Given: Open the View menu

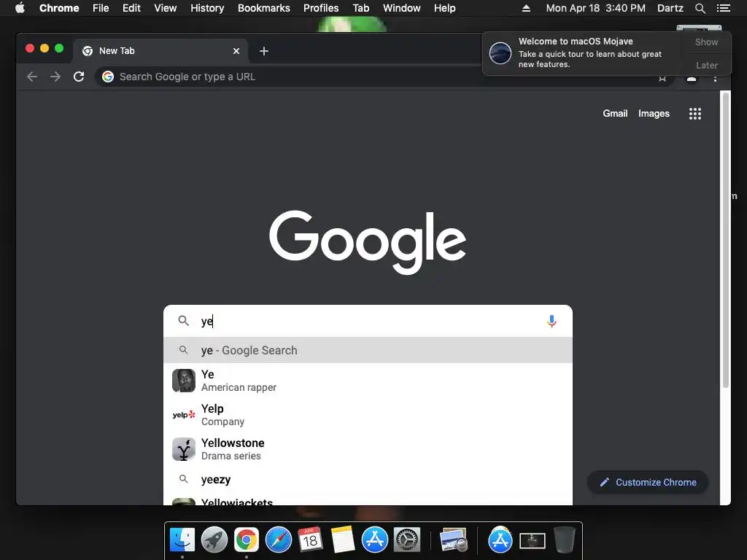Looking at the screenshot, I should point(166,8).
